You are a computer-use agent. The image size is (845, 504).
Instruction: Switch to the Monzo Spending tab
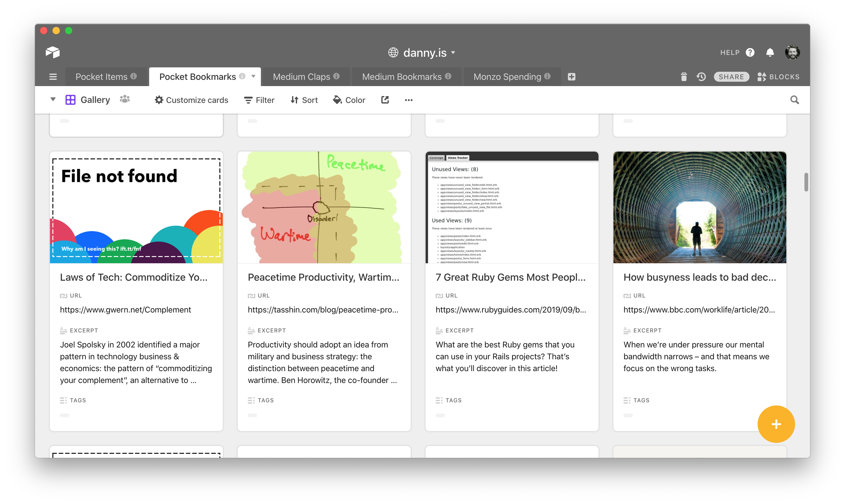pyautogui.click(x=507, y=77)
